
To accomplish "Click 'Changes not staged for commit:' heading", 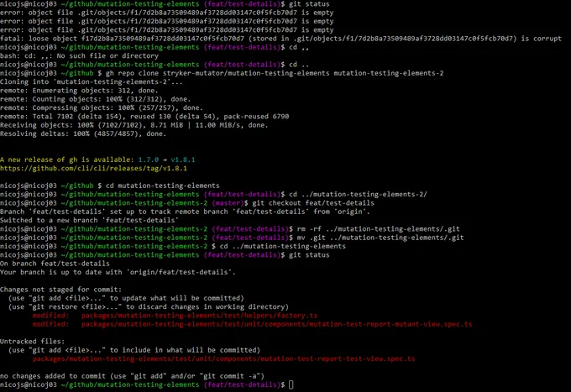I will pyautogui.click(x=60, y=290).
